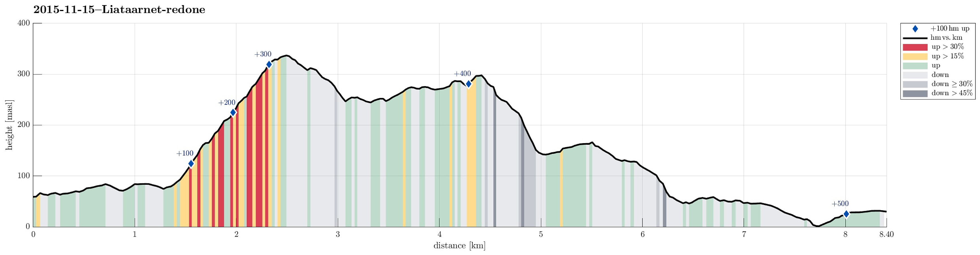This screenshot has width=980, height=255.
Task: Click the chart title '2015-11-15–Liataarnet-redone'
Action: pos(119,10)
